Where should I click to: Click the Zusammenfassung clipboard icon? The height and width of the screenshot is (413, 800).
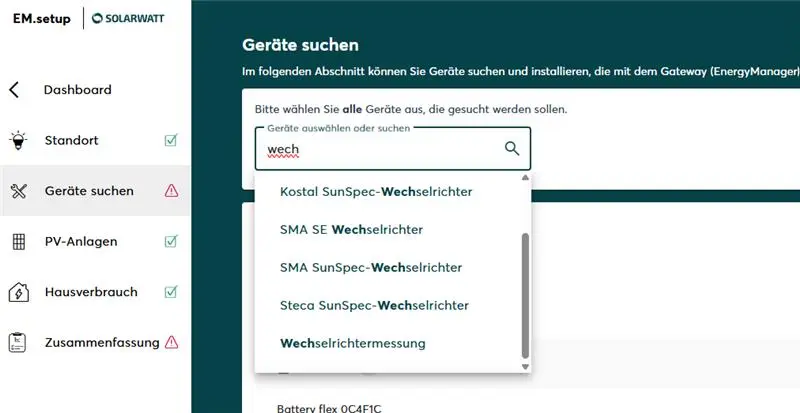pyautogui.click(x=17, y=342)
